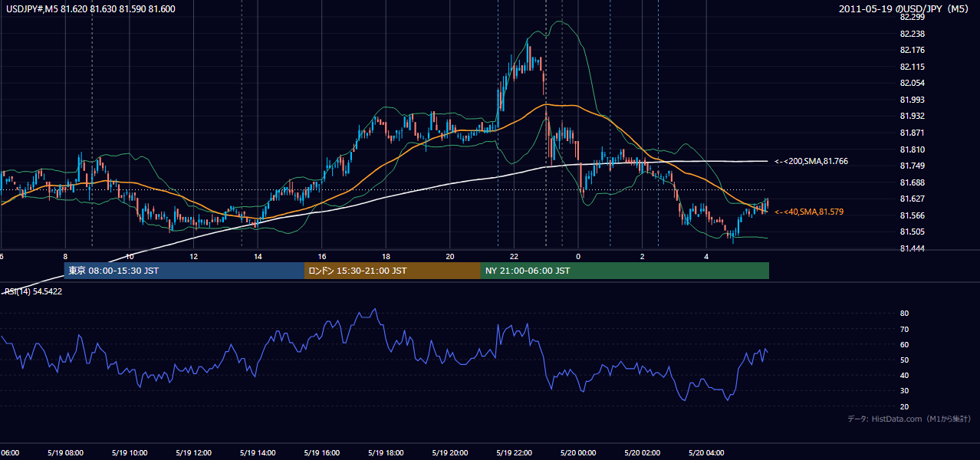Click price level 81.810 on price axis
Viewport: 980px width, 460px height.
(x=912, y=149)
